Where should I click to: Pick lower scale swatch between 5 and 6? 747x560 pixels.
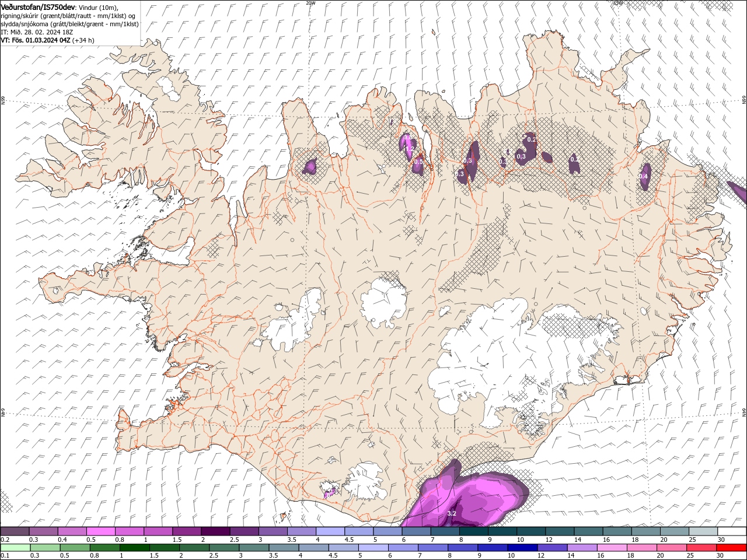coord(373,548)
